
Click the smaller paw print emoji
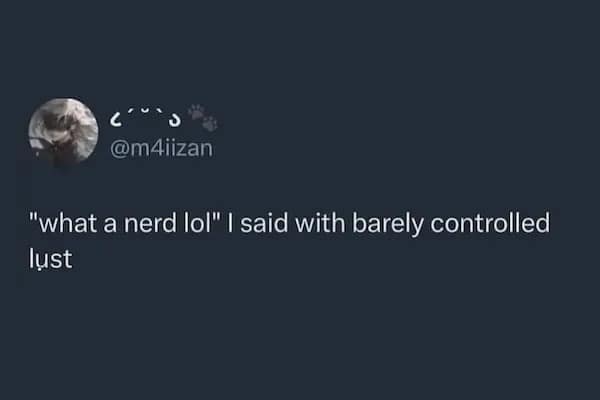211,124
